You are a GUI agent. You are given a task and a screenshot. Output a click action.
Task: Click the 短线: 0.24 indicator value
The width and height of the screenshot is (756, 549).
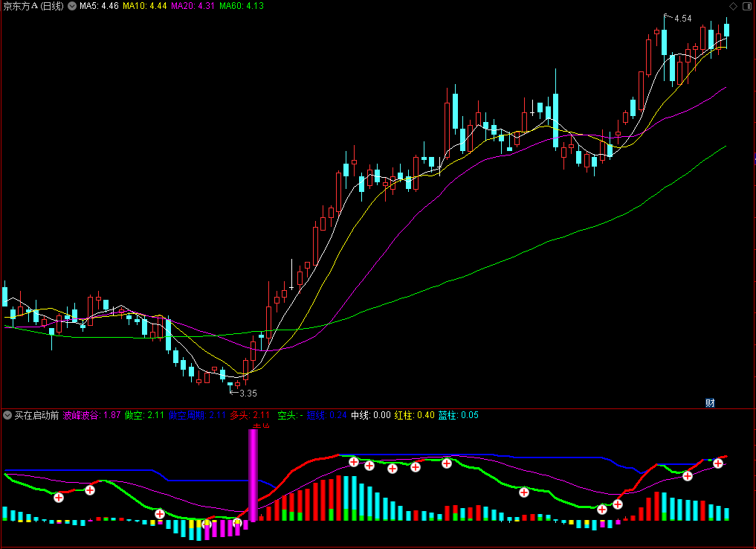326,415
